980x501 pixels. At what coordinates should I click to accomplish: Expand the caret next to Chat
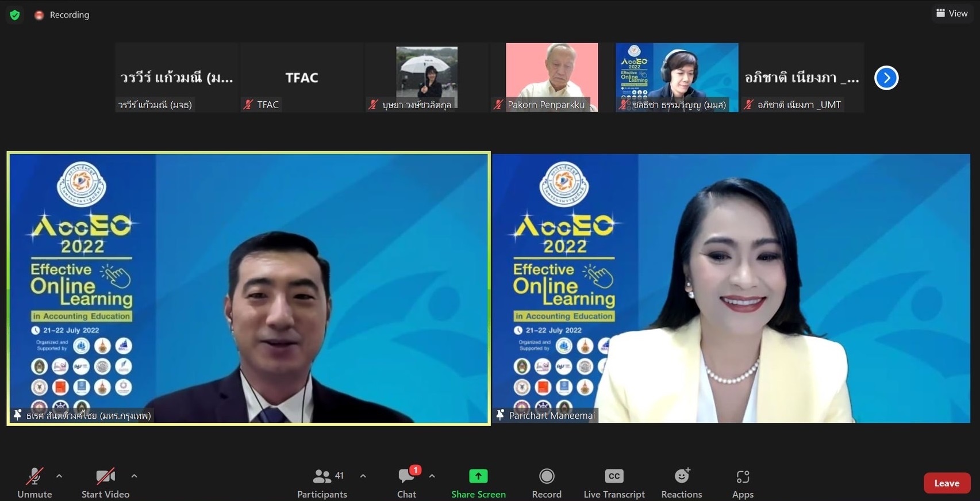click(432, 476)
